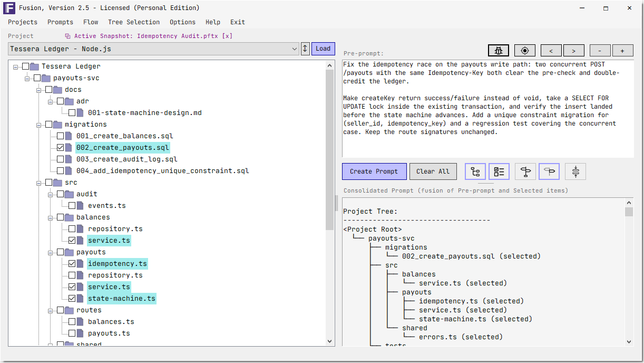
Task: Collapse the docs tree node
Action: click(x=39, y=90)
